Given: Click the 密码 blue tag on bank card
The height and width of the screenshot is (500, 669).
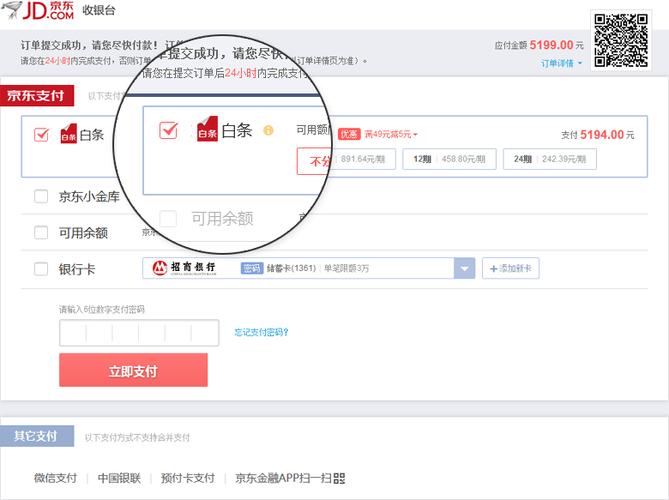Looking at the screenshot, I should [x=252, y=268].
